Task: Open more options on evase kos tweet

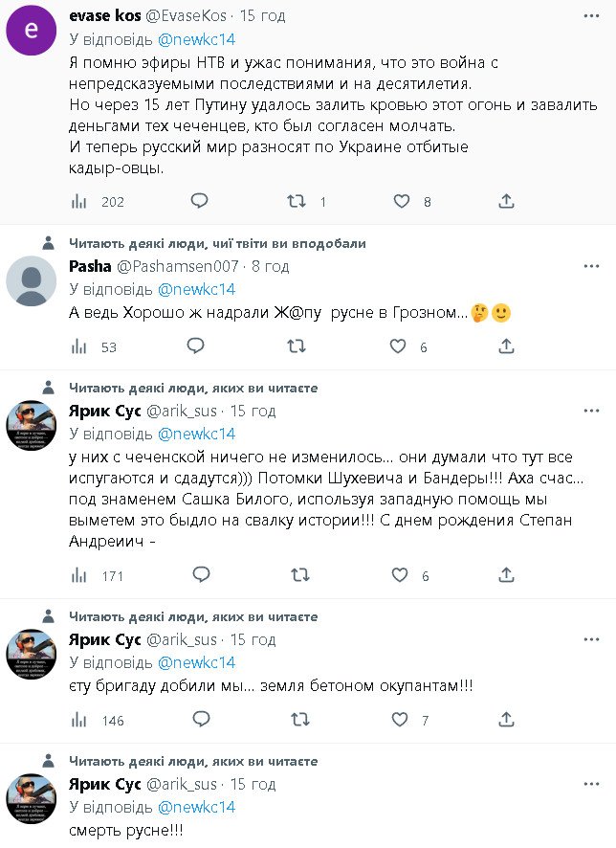Action: pyautogui.click(x=592, y=17)
